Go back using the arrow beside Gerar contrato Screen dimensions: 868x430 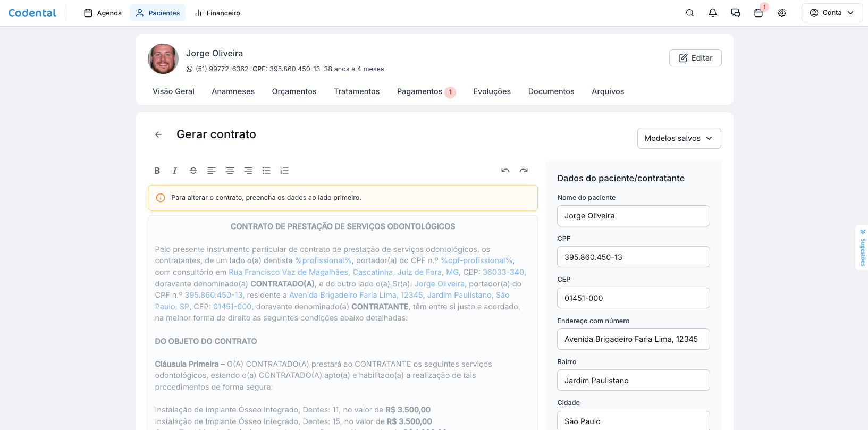(158, 134)
